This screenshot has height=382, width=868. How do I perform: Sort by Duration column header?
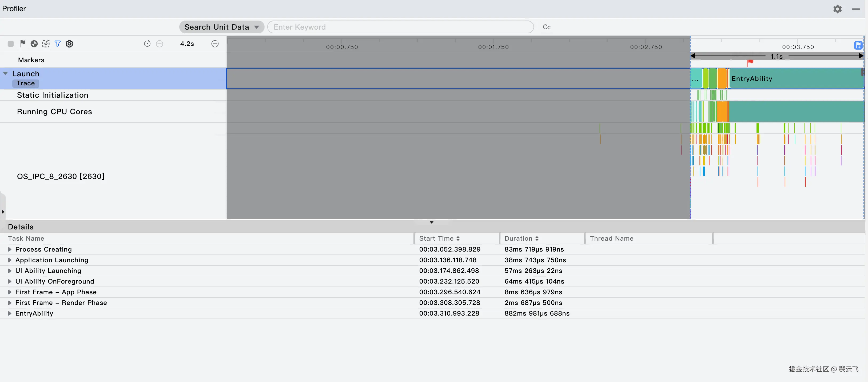point(521,238)
